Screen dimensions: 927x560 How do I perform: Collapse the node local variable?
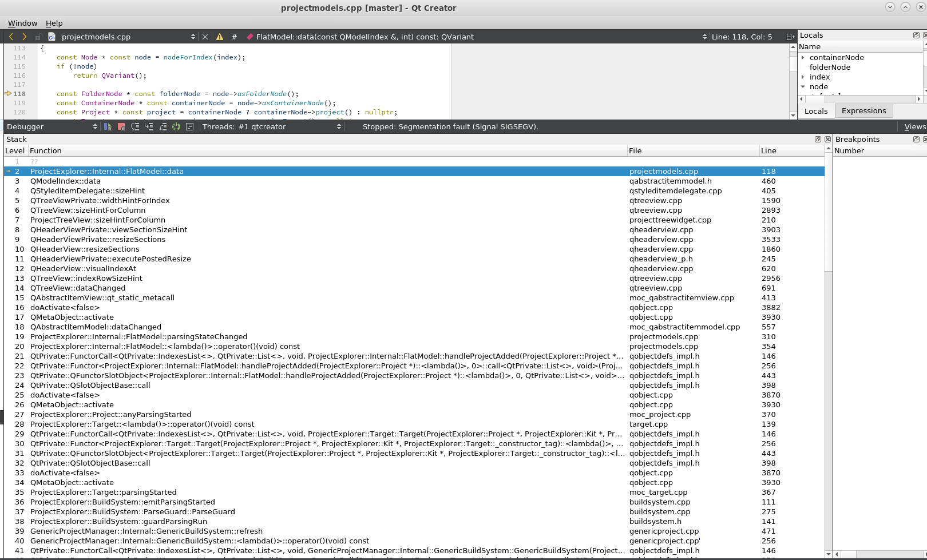click(803, 87)
